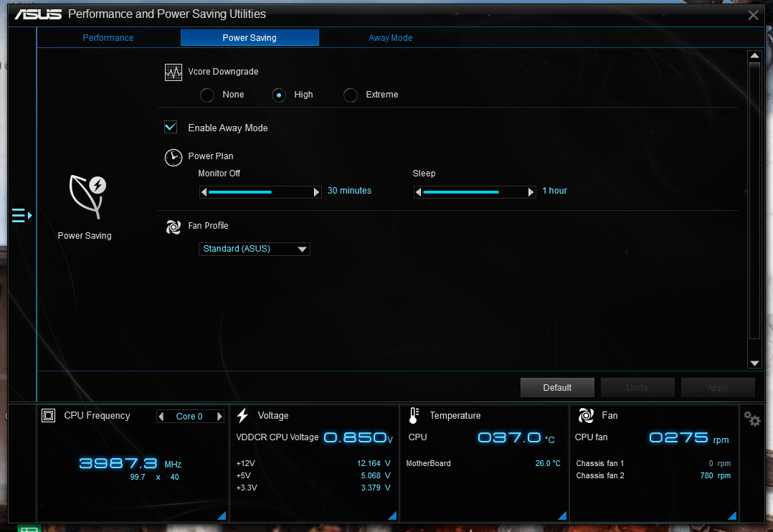Click the ASUS logo
This screenshot has width=773, height=532.
(38, 14)
